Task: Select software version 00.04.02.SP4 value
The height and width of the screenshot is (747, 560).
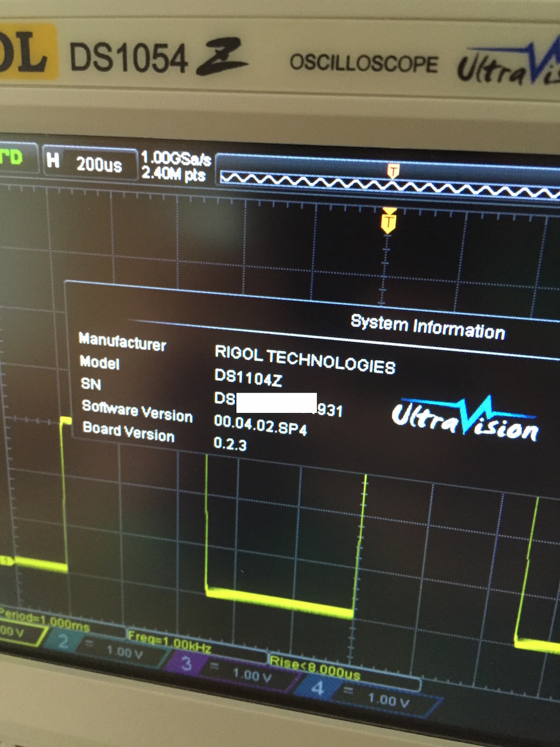Action: point(260,424)
